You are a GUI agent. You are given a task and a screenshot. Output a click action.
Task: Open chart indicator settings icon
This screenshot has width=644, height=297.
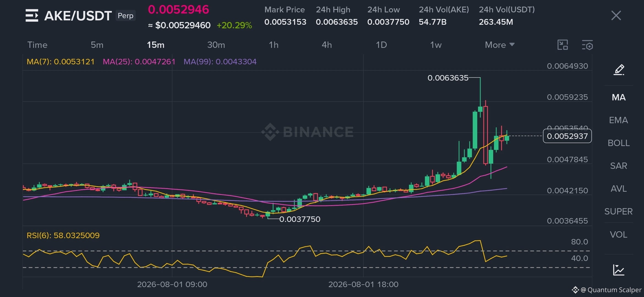tap(587, 45)
